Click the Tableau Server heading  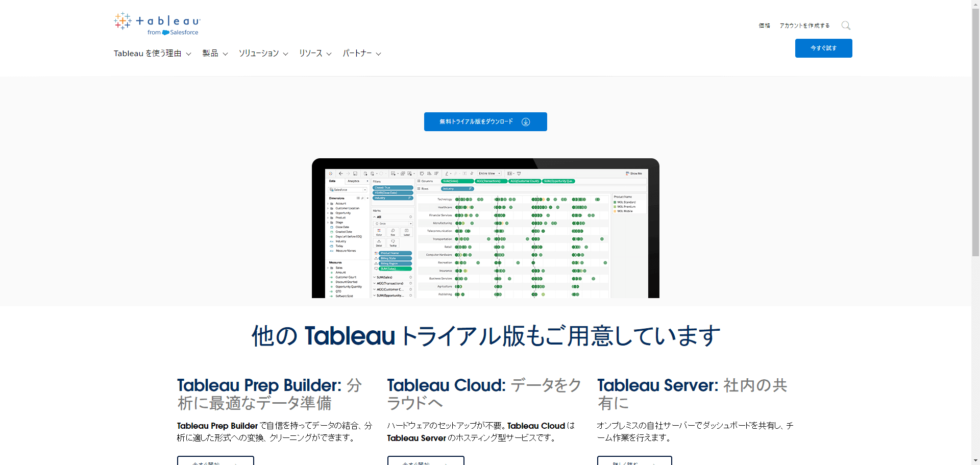point(692,394)
